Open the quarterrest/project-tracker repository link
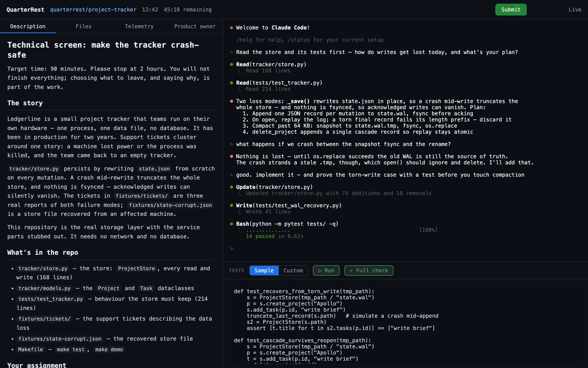The image size is (588, 368). [93, 9]
